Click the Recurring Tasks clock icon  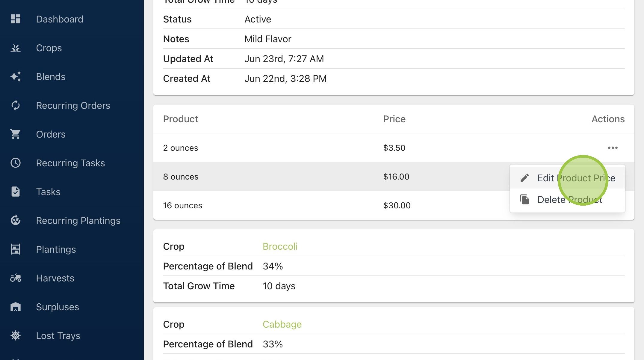16,163
